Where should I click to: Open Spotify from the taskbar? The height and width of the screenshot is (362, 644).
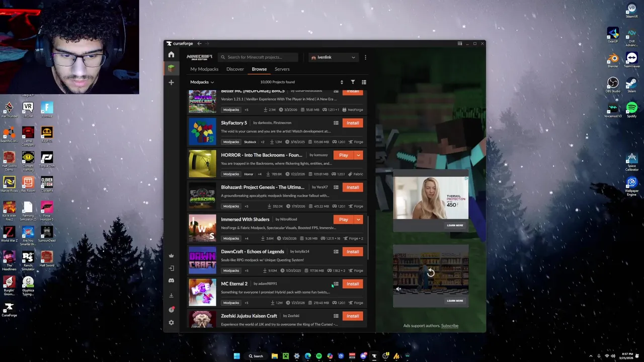click(x=319, y=356)
